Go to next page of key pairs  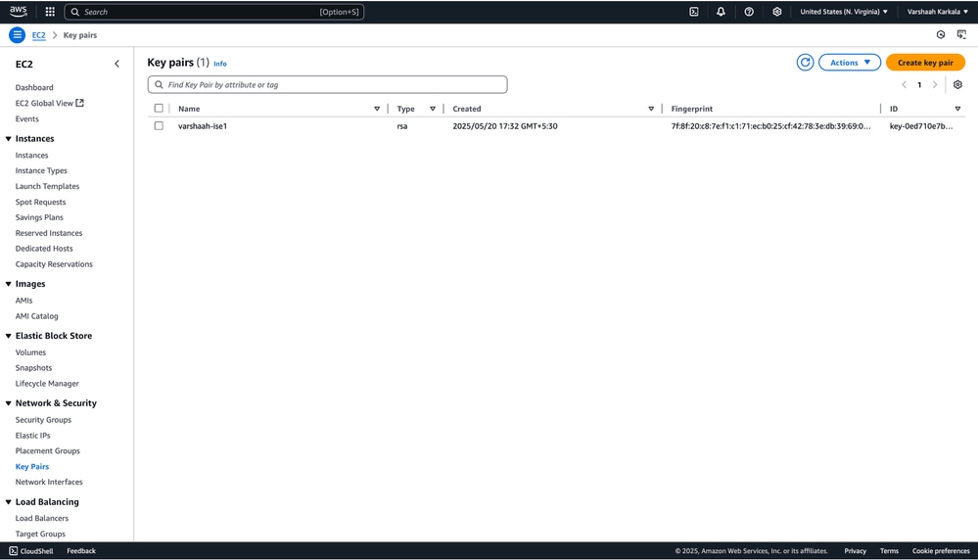coord(934,85)
